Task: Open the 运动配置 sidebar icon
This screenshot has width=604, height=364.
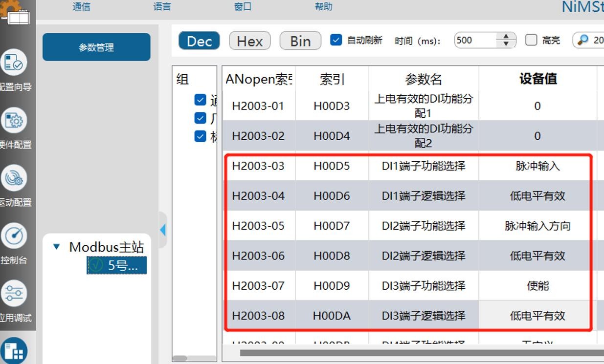Action: coord(13,178)
